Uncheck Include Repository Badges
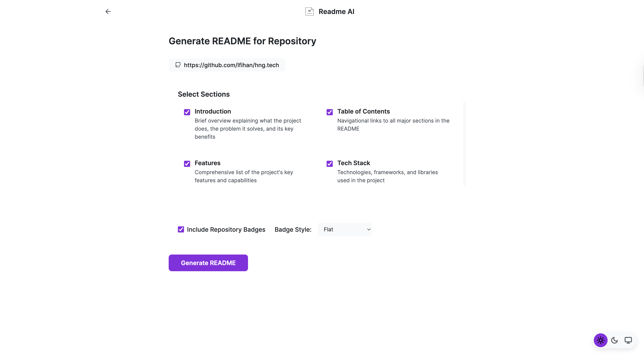644x356 pixels. (x=181, y=229)
